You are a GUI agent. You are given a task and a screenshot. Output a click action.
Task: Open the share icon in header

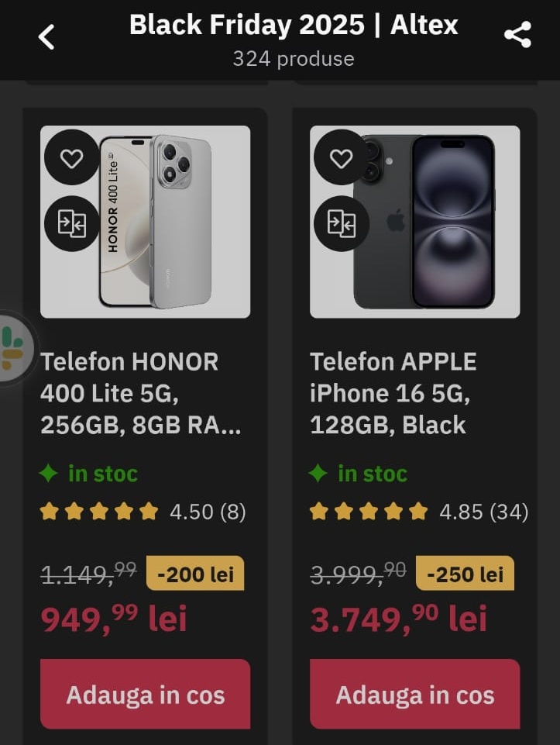click(517, 35)
